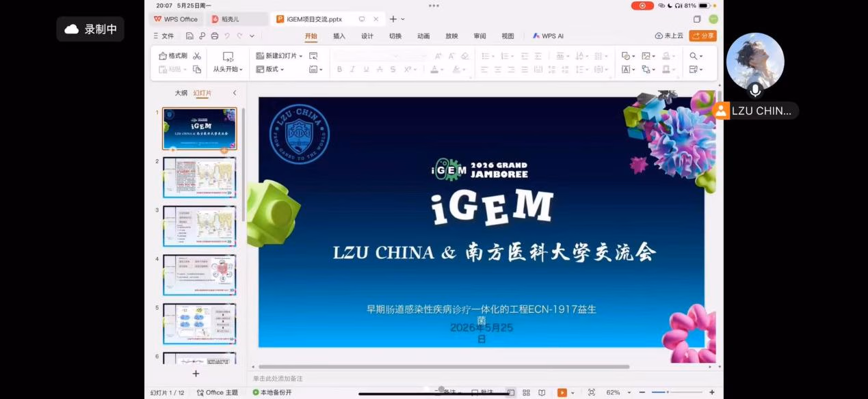Select slide 5 thumbnail
This screenshot has height=399, width=868.
point(199,324)
